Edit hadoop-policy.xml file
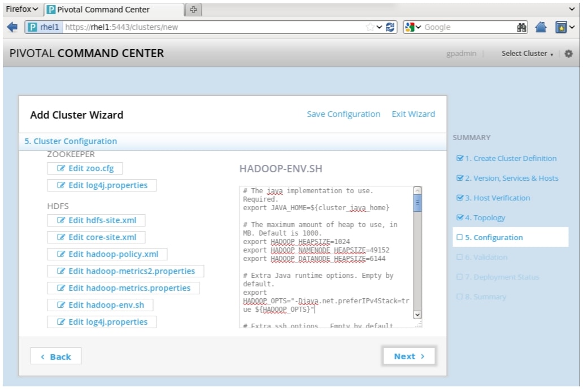This screenshot has width=583, height=392. [x=107, y=254]
